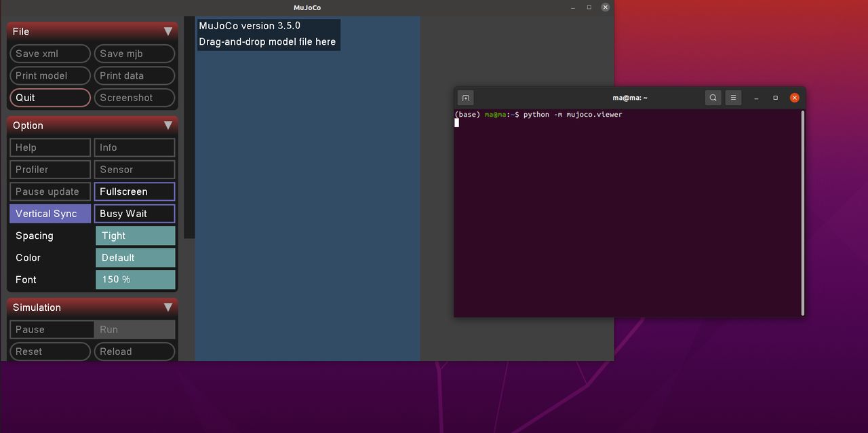868x433 pixels.
Task: Click the File section header
Action: point(92,31)
